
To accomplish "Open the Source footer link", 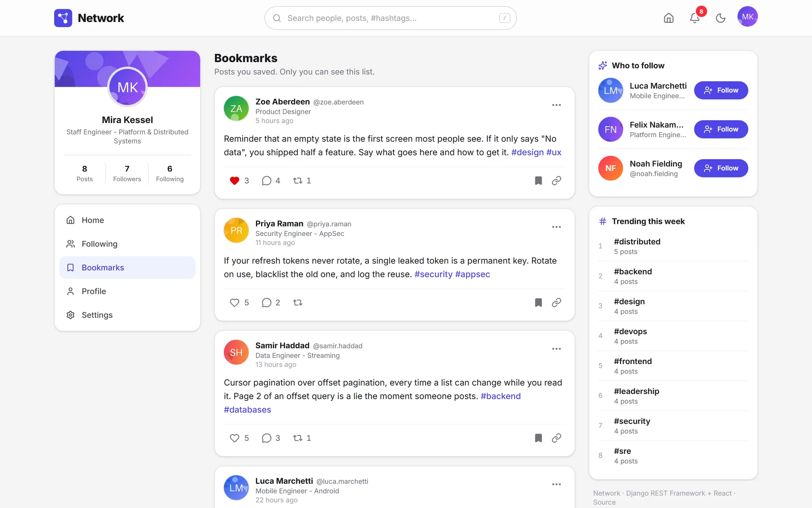I will [604, 502].
